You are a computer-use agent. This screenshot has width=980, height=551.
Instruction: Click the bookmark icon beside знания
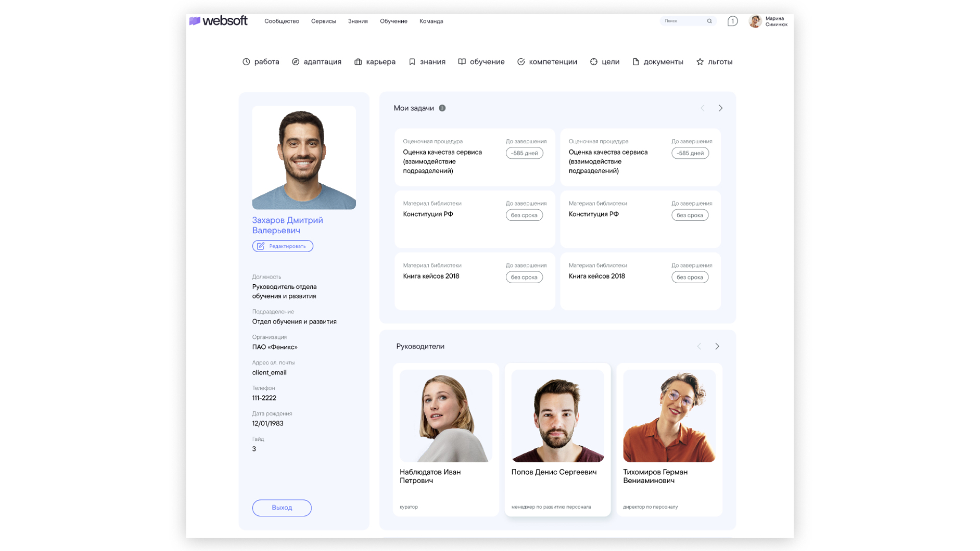[412, 62]
